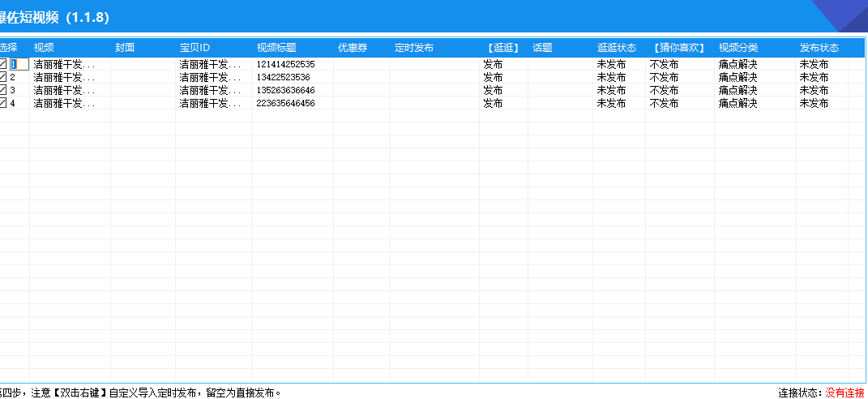
Task: Click 痛点解决 category in row 2
Action: pos(738,77)
